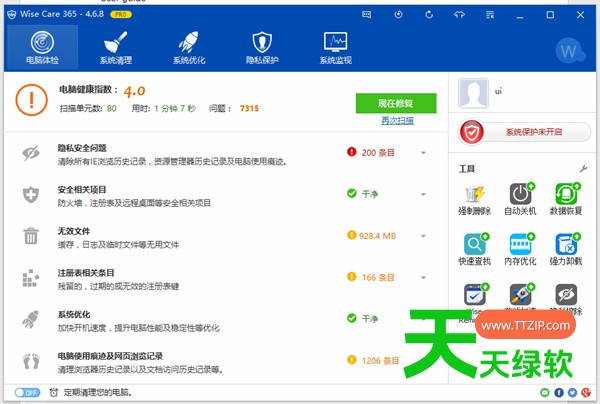Click the username ui
The width and height of the screenshot is (600, 404).
pos(498,91)
